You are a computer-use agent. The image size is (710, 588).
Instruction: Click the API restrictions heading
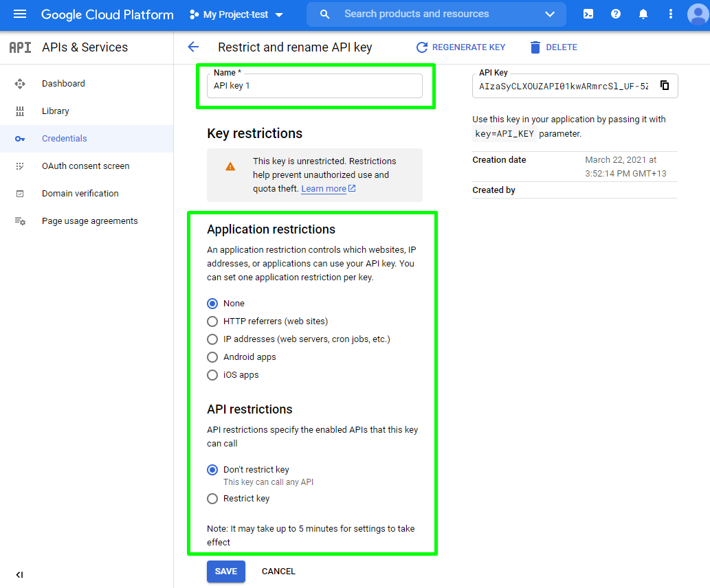(x=249, y=409)
